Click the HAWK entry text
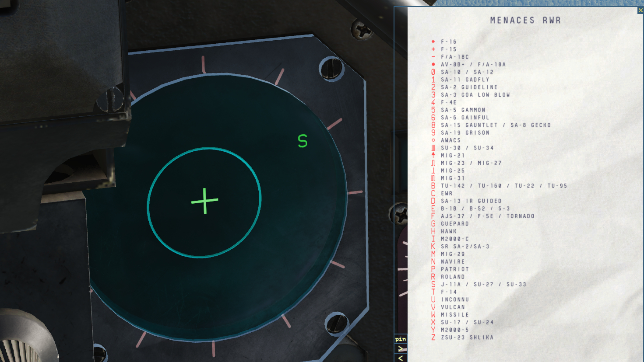 pos(449,231)
